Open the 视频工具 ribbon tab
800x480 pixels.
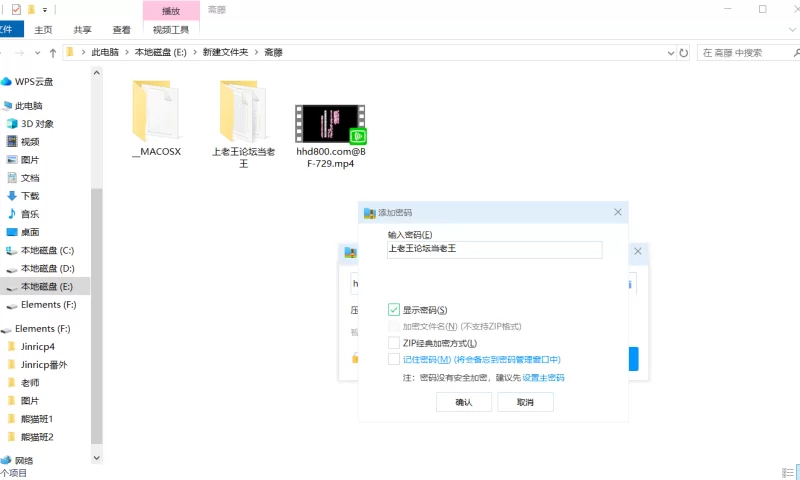[x=170, y=30]
